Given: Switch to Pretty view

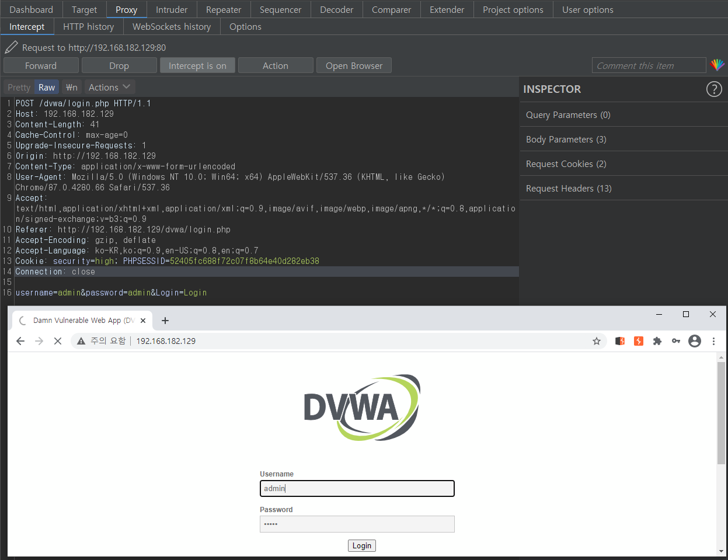Looking at the screenshot, I should [19, 87].
